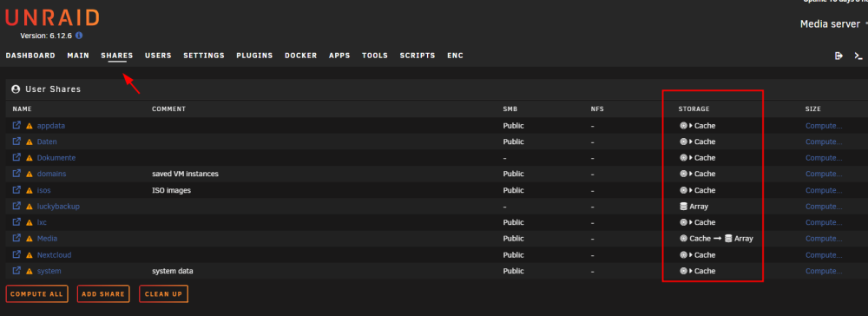Click the version info icon beside 6.12.6
The height and width of the screenshot is (316, 868).
pos(79,36)
